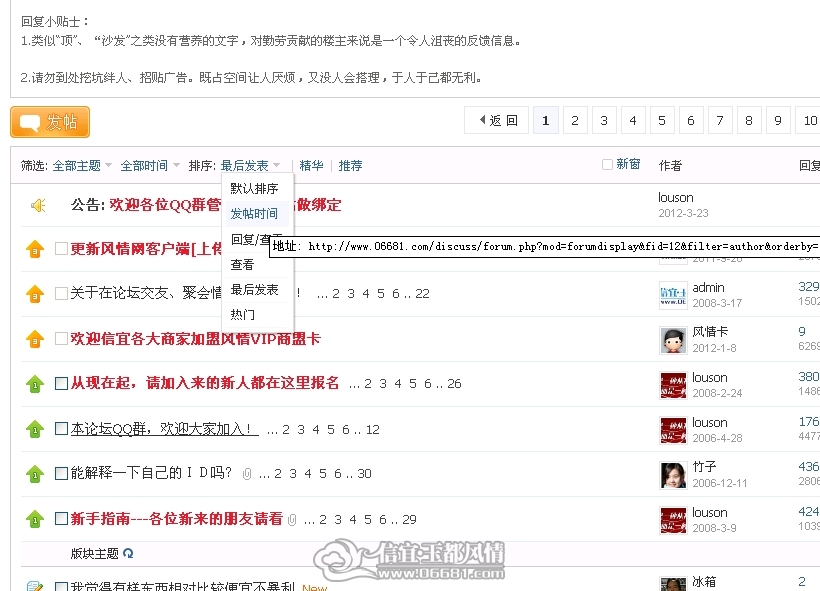Collapse the 排序 最后发表 sort dropdown
The height and width of the screenshot is (591, 820).
point(250,166)
